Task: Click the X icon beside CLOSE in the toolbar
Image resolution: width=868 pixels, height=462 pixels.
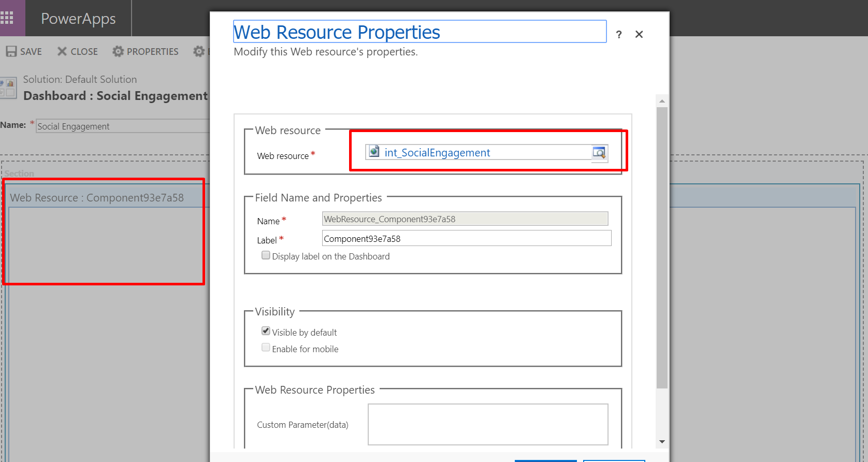Action: pyautogui.click(x=62, y=51)
